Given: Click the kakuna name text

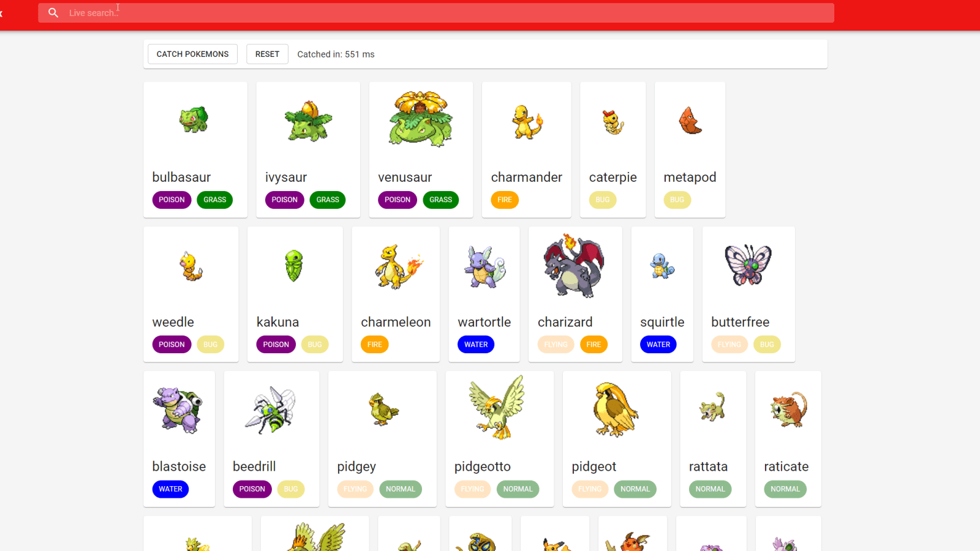Looking at the screenshot, I should (x=277, y=322).
